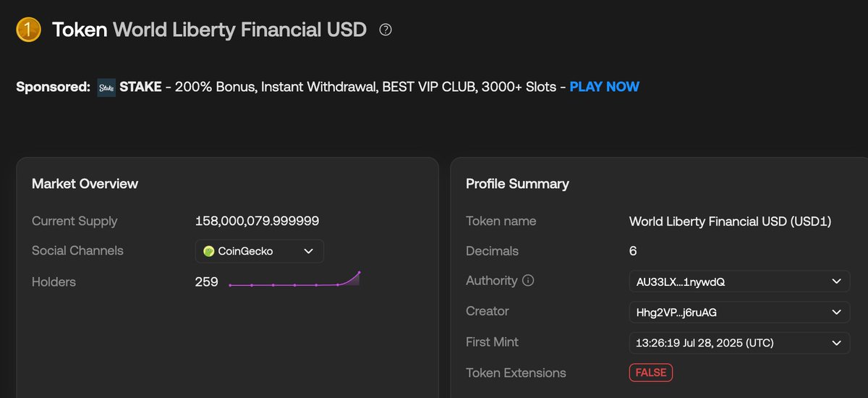Screen dimensions: 868x398
Task: Expand the First Mint timestamp dropdown
Action: (739, 342)
